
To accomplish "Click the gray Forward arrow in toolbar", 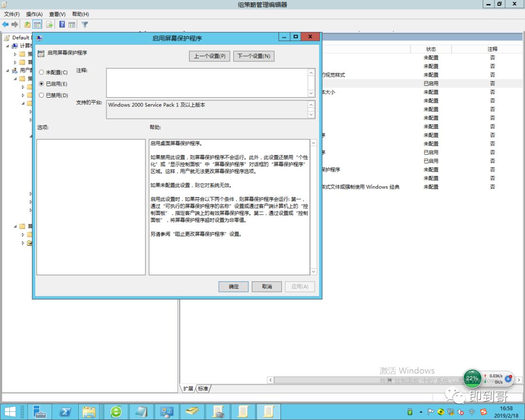I will 15,24.
